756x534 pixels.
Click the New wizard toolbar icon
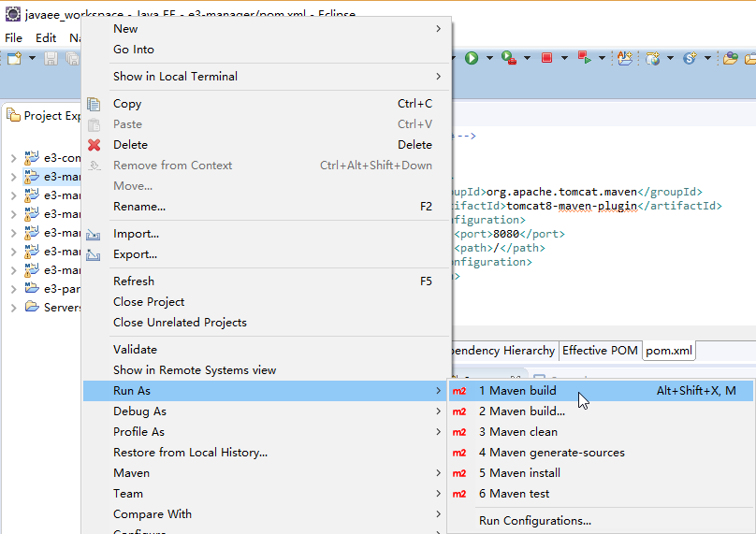(15, 58)
